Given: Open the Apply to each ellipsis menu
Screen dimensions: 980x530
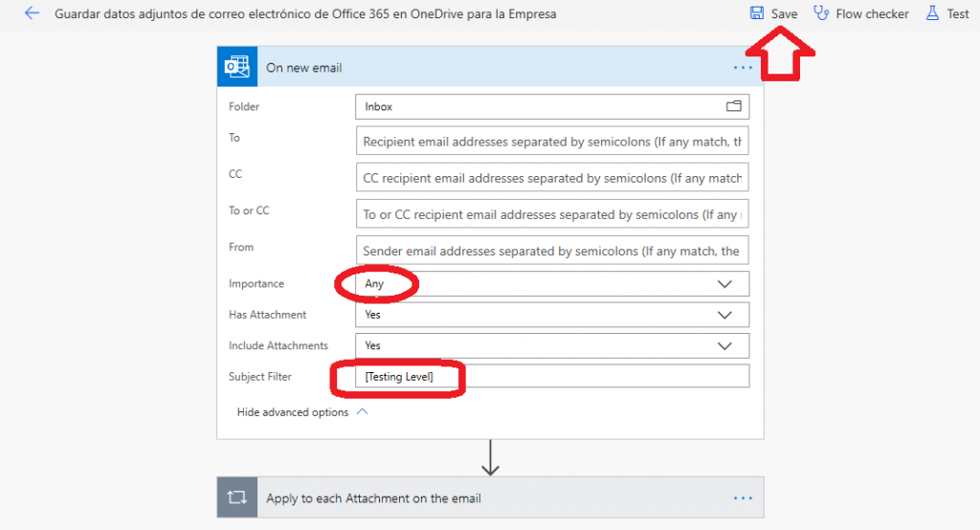Looking at the screenshot, I should 743,498.
